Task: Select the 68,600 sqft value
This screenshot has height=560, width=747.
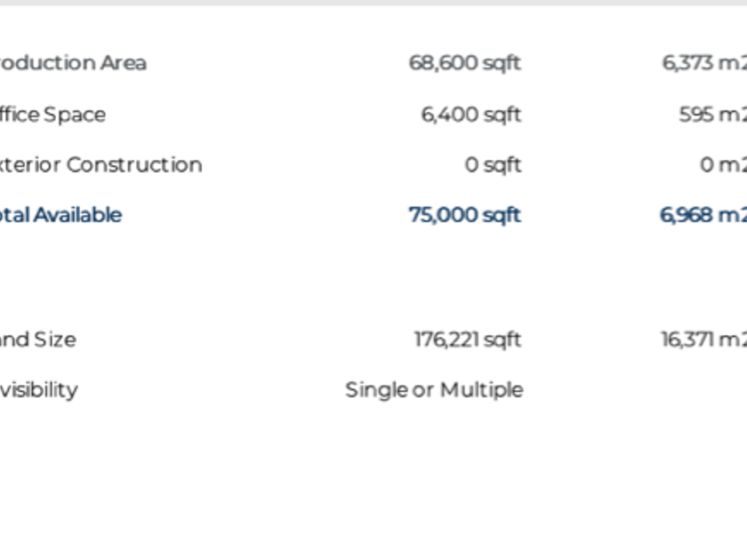Action: pos(464,63)
